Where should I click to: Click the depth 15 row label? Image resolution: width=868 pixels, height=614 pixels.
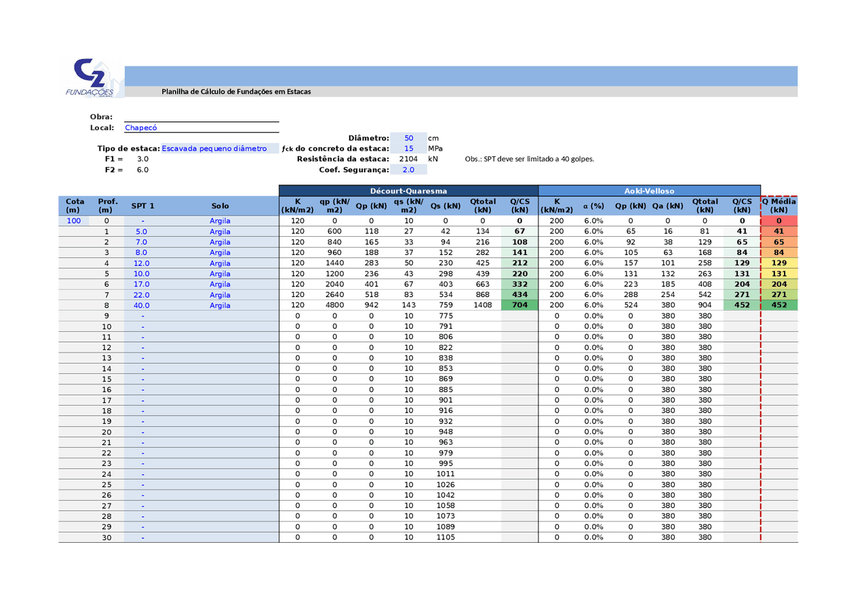106,379
